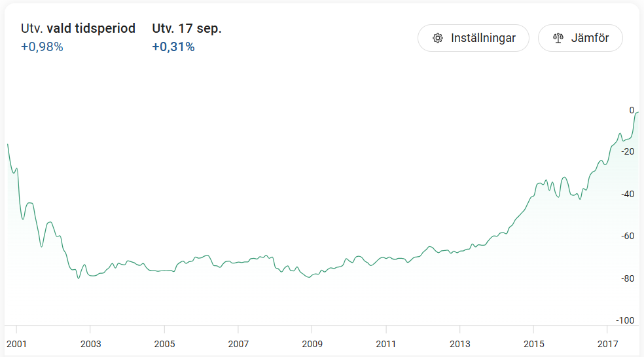Viewport: 644px width, 357px height.
Task: Click the 2001 label on the time axis
Action: [x=16, y=344]
